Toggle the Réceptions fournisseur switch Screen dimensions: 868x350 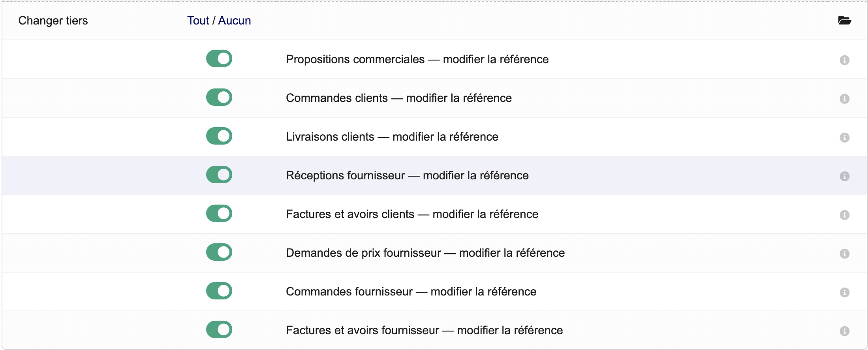click(x=219, y=175)
